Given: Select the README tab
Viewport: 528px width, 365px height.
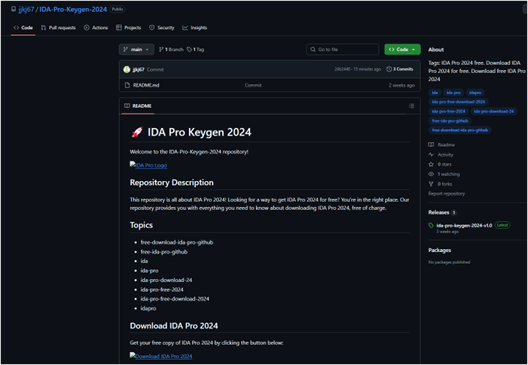Looking at the screenshot, I should (138, 106).
